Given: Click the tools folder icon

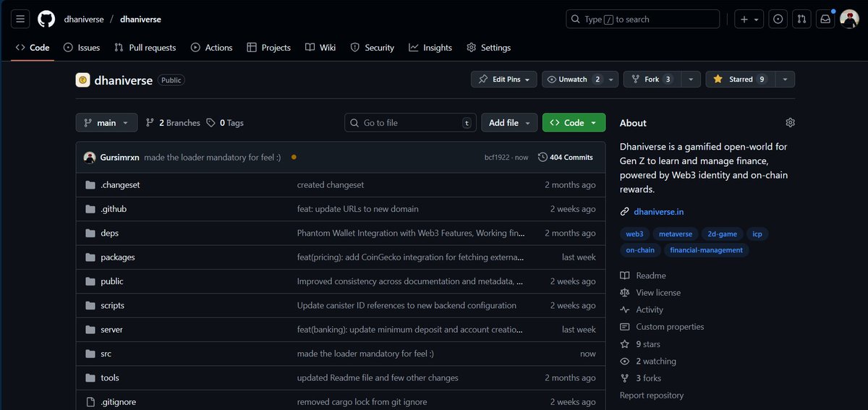Looking at the screenshot, I should 90,377.
